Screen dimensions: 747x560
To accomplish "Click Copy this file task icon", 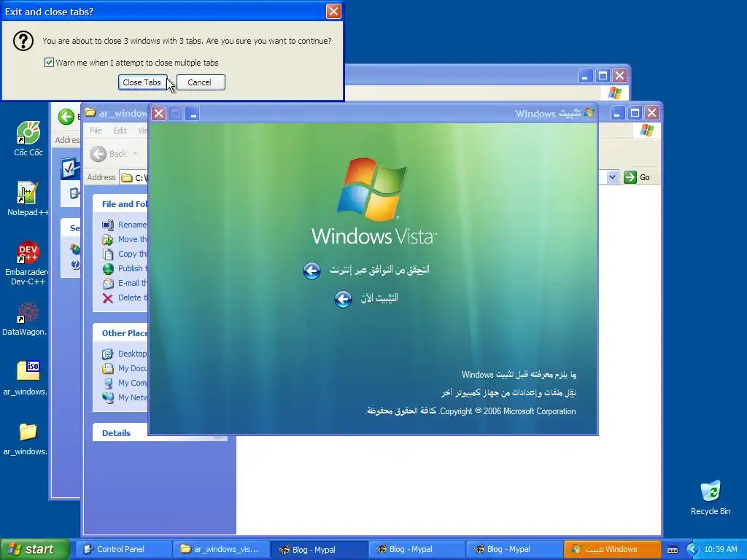I will coord(108,254).
